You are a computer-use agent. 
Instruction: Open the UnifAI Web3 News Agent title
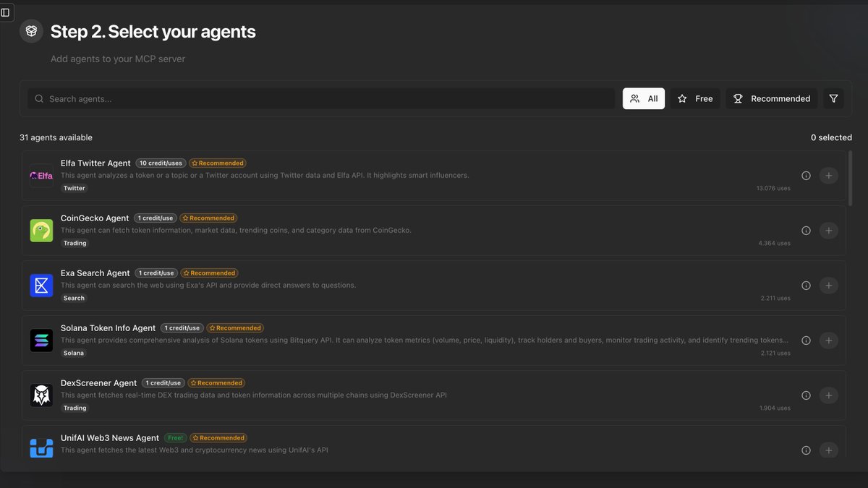point(110,438)
